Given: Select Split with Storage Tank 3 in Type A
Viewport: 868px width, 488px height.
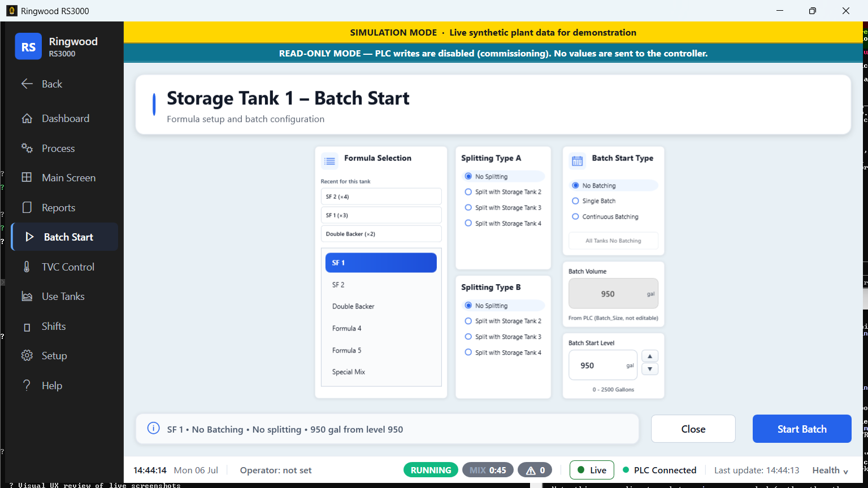Looking at the screenshot, I should (x=503, y=208).
